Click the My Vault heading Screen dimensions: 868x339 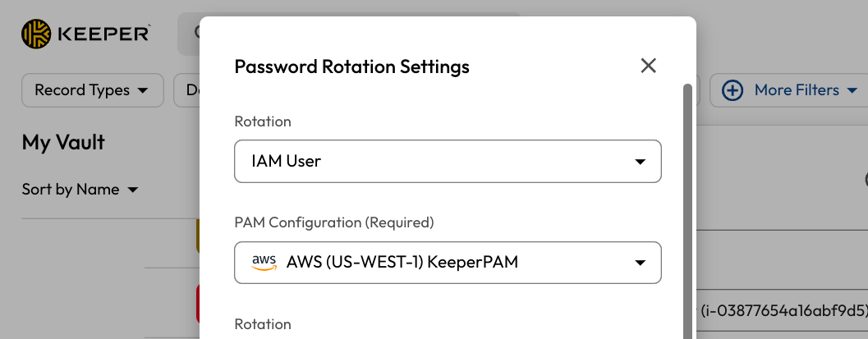[x=63, y=142]
